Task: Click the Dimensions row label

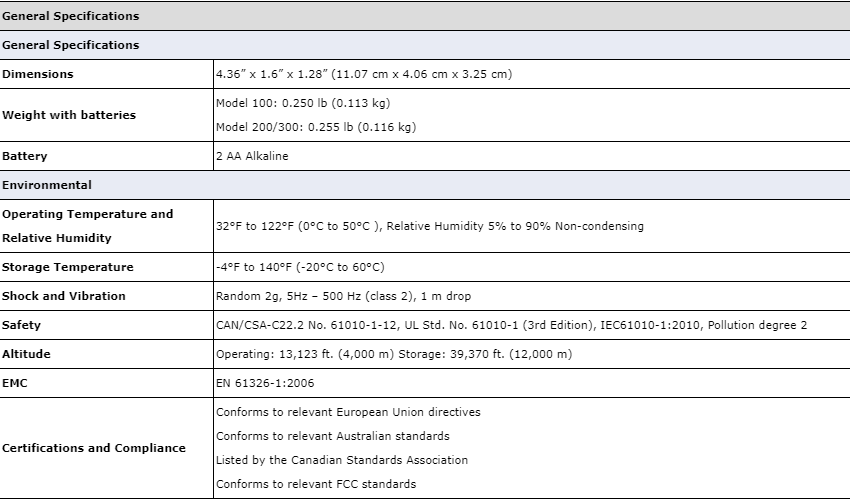Action: click(x=38, y=74)
